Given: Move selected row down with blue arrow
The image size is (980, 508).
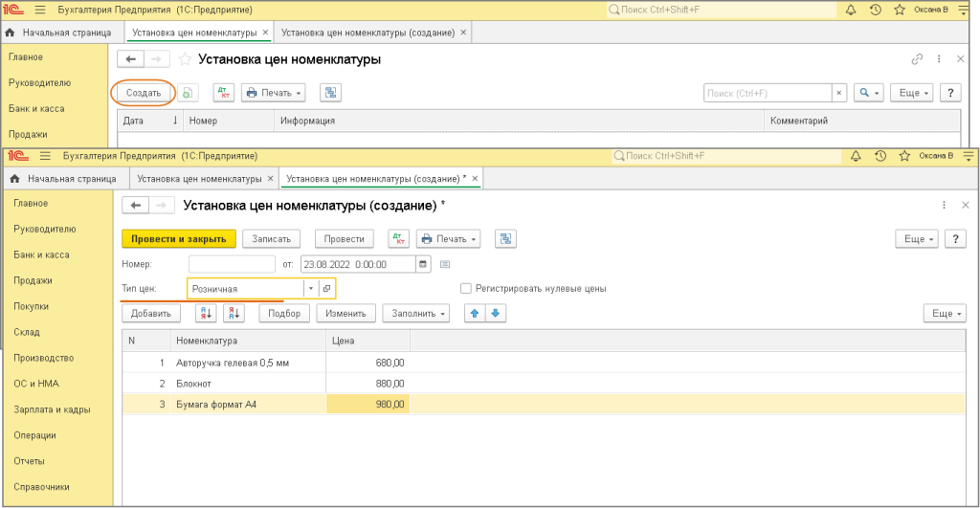Looking at the screenshot, I should (495, 313).
